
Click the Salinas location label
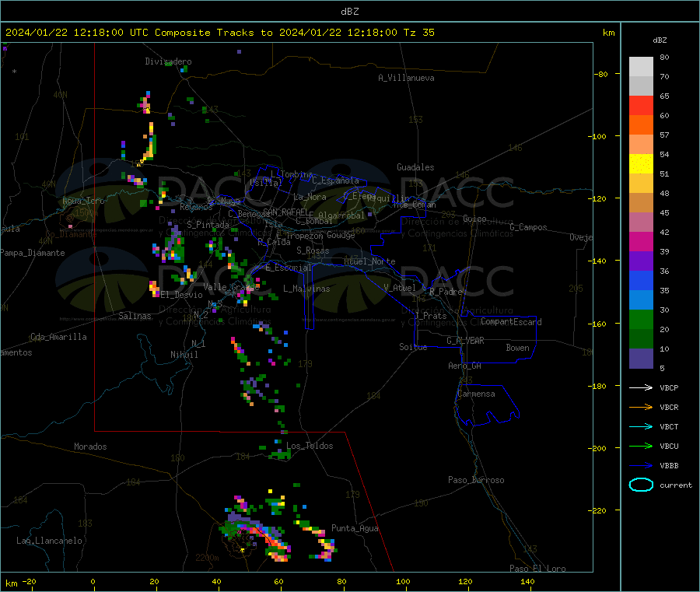click(x=135, y=316)
